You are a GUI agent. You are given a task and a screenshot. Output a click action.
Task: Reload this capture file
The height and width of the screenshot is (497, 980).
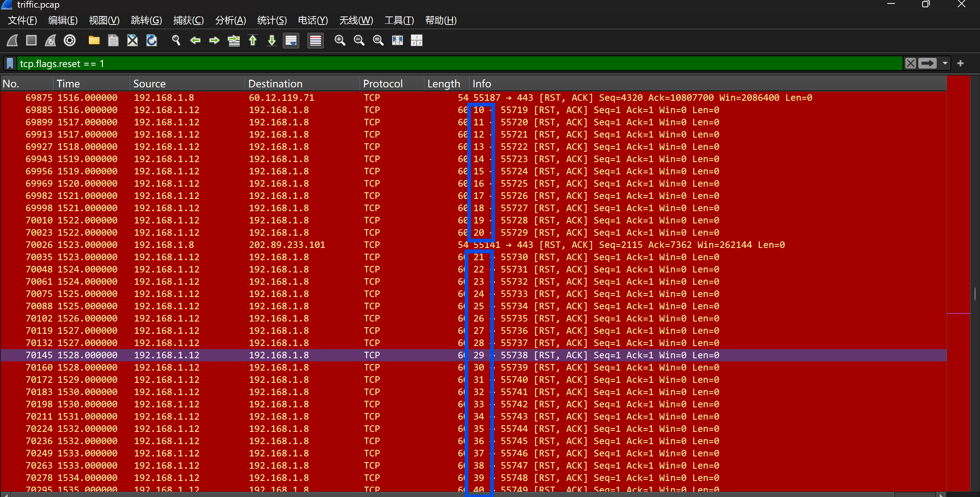click(152, 40)
